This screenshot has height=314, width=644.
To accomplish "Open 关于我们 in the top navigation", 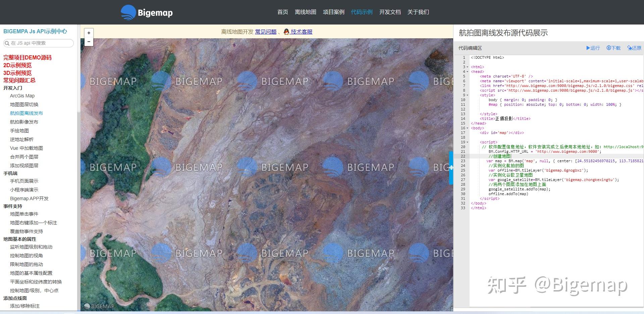I will tap(418, 12).
